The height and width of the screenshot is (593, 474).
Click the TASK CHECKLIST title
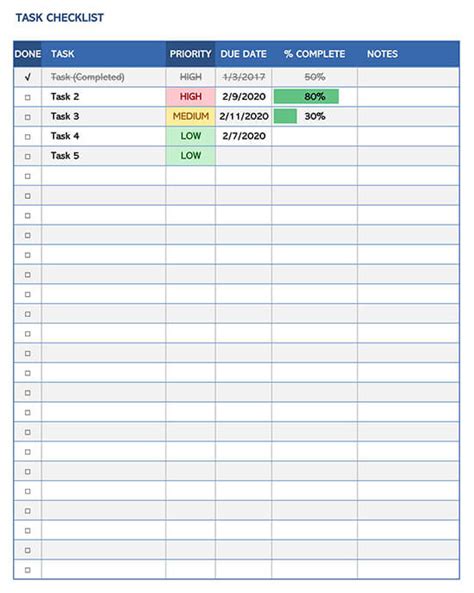coord(59,18)
